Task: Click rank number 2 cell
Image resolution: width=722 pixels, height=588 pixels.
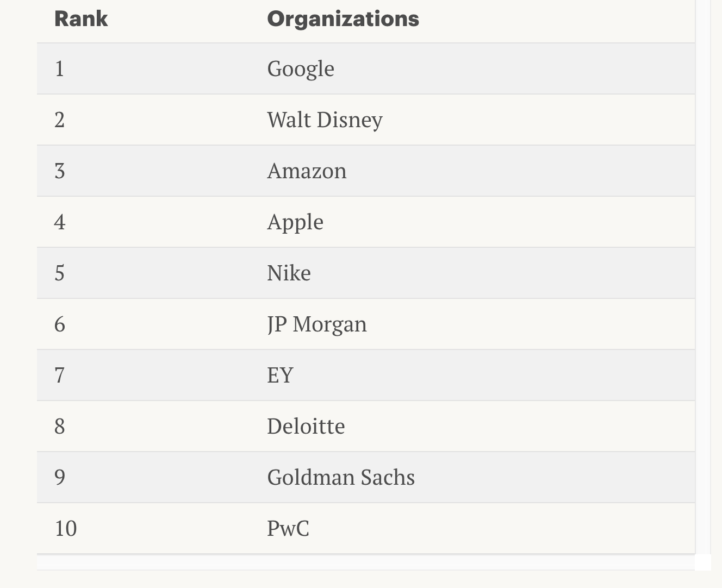Action: pos(60,120)
